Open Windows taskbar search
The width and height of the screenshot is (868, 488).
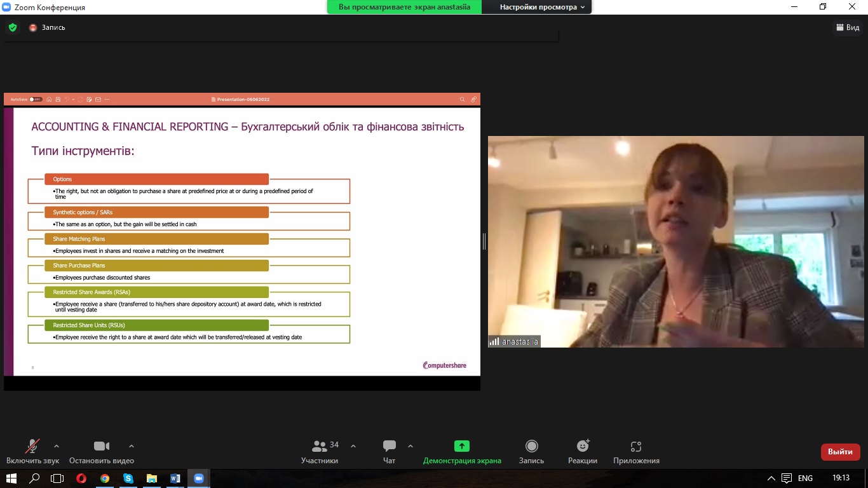35,478
